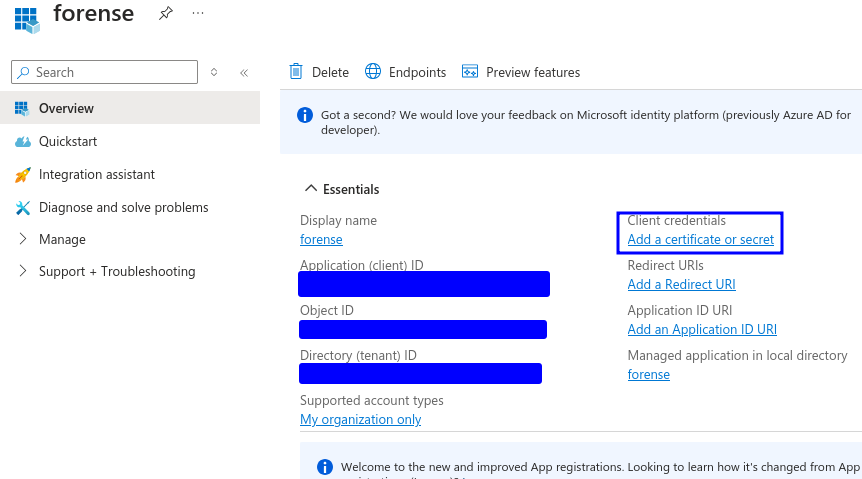Click the Overview grid icon
The width and height of the screenshot is (862, 479).
(22, 108)
